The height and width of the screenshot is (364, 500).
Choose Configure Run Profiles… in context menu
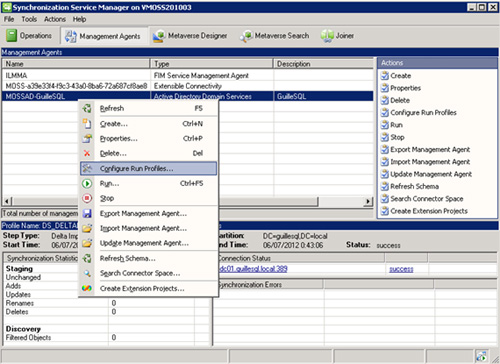148,168
